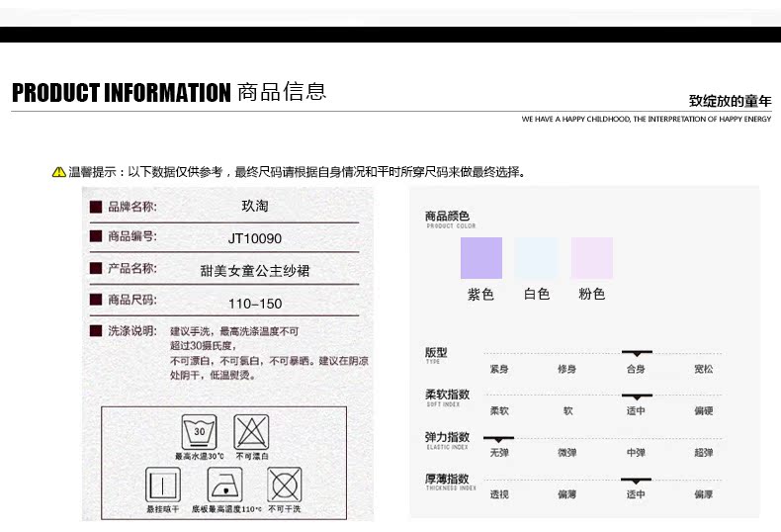
Task: Click the dark square bullet beside 品牌名称
Action: [96, 207]
